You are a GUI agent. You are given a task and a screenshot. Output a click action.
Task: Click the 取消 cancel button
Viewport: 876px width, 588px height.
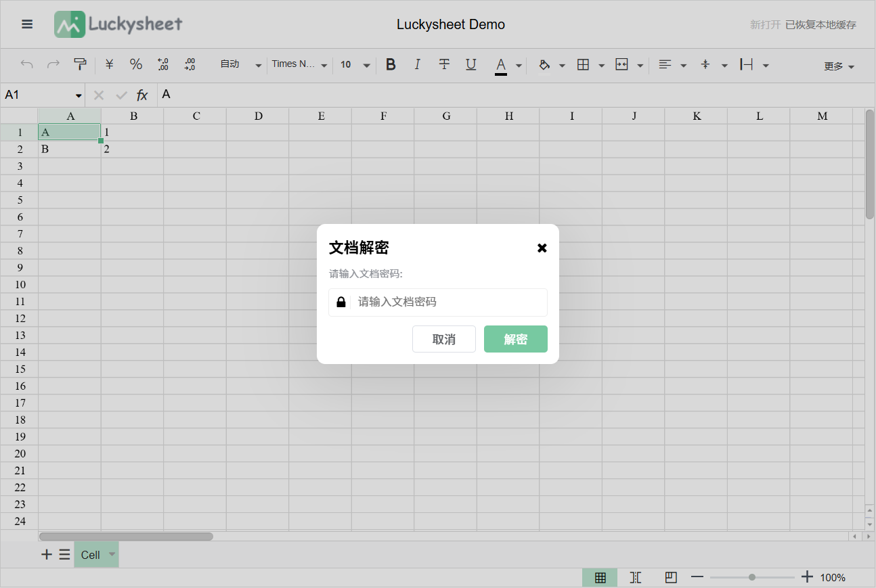tap(444, 339)
